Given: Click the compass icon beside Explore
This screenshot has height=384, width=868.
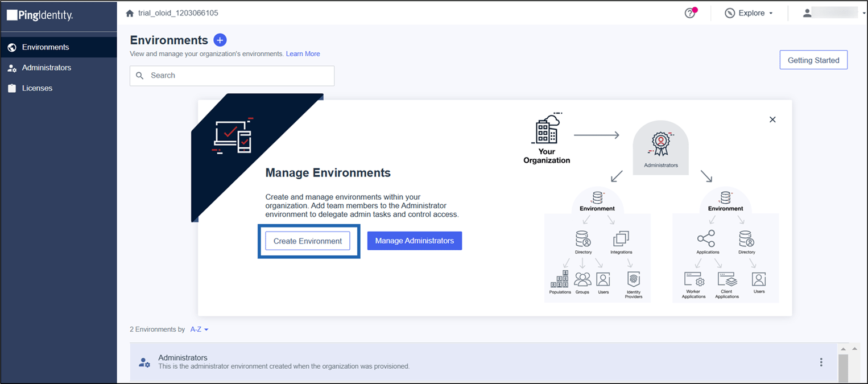Looking at the screenshot, I should coord(730,13).
